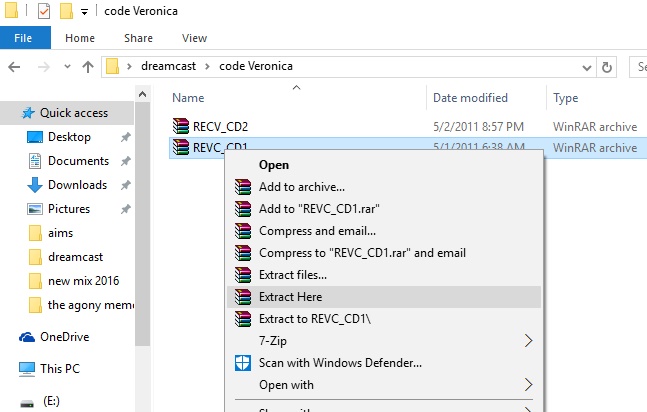Screen dimensions: 647x412
Task: Click WinRAR icon beside Compress and email
Action: click(x=243, y=231)
